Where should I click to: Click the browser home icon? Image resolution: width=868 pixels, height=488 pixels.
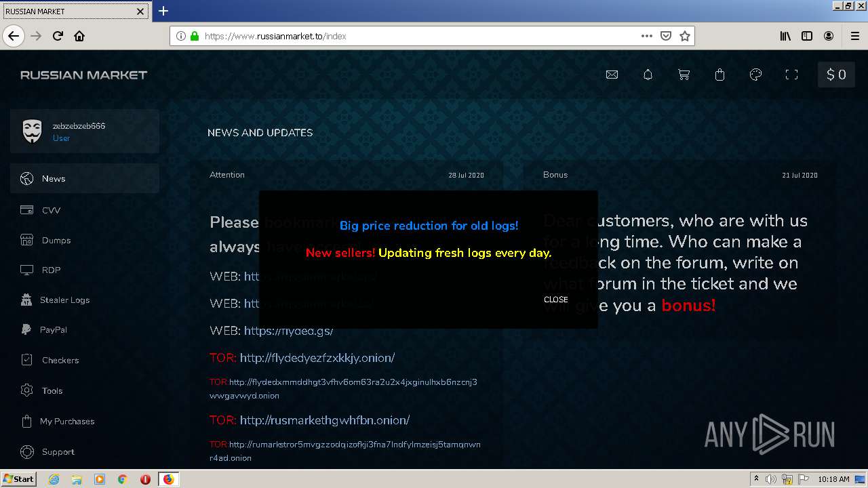click(79, 36)
